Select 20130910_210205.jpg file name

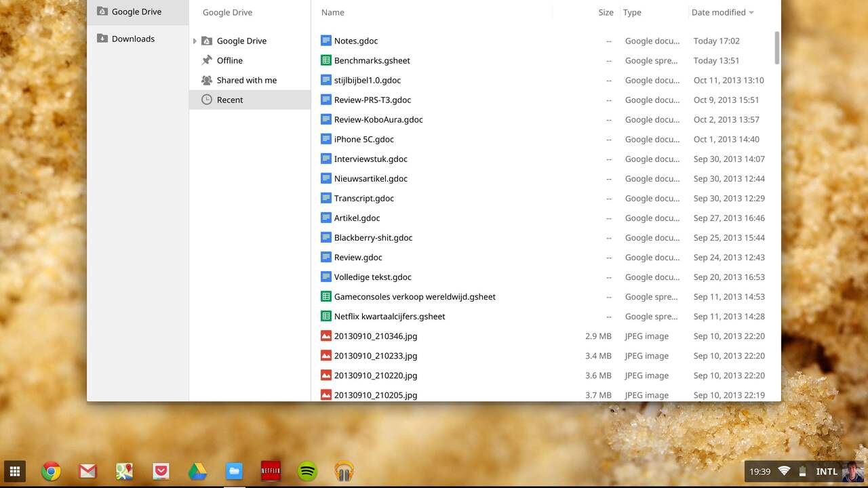click(x=376, y=394)
